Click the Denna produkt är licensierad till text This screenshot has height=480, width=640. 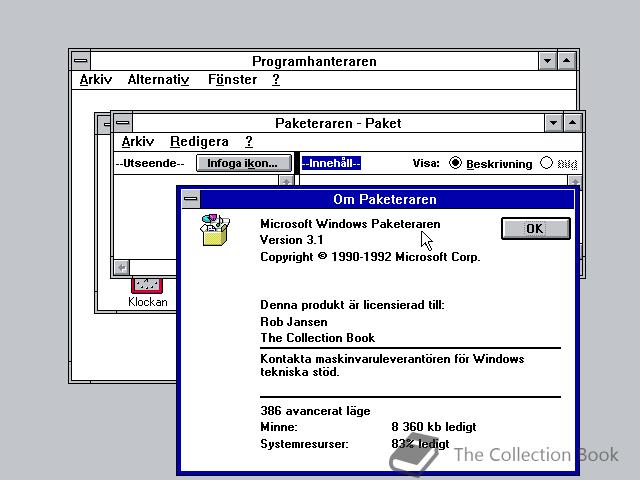pos(352,305)
